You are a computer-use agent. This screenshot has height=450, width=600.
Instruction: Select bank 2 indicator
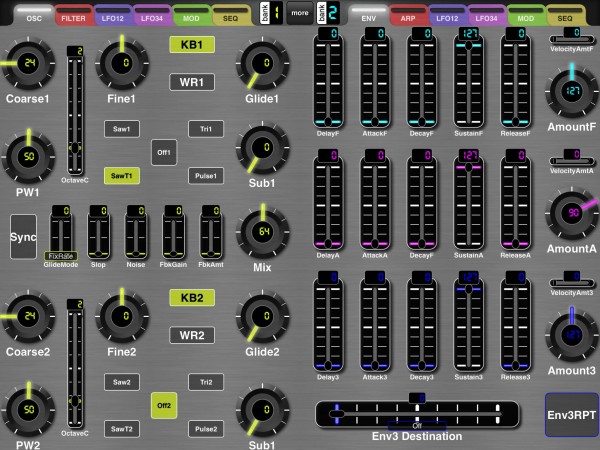328,13
